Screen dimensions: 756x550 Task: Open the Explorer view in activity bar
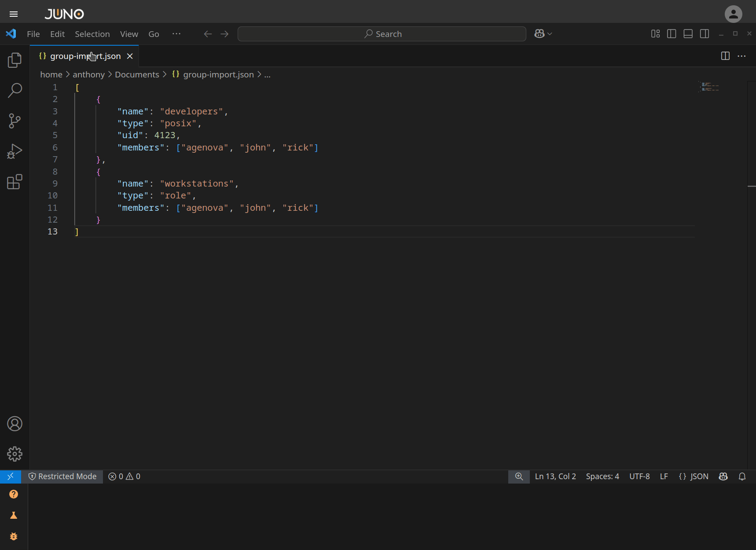pos(15,60)
